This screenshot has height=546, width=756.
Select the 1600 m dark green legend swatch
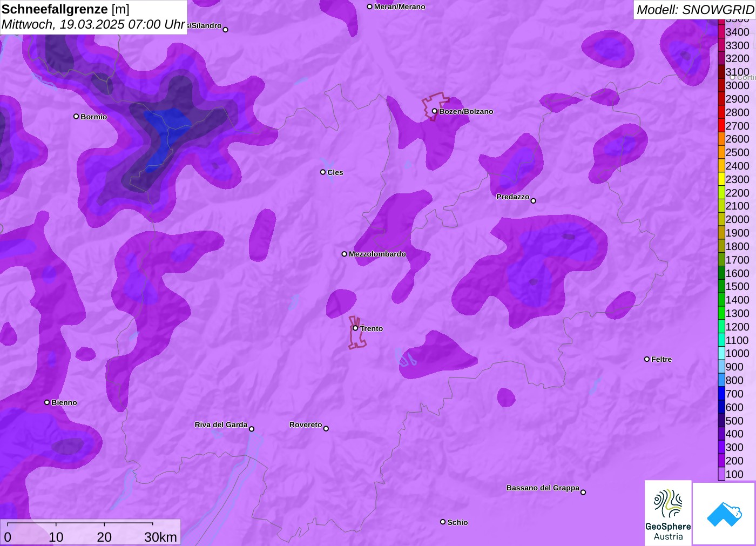(721, 273)
